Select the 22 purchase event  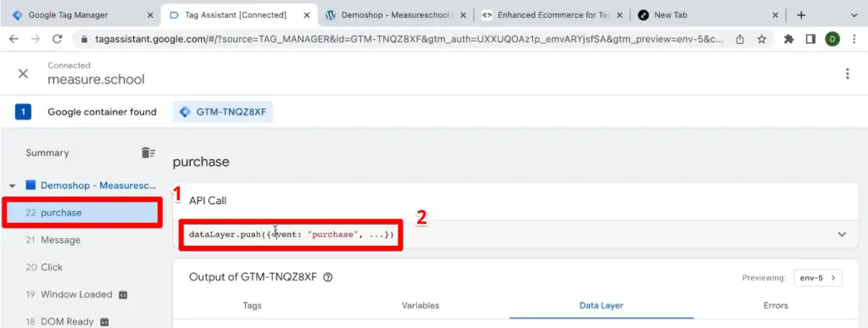tap(82, 213)
